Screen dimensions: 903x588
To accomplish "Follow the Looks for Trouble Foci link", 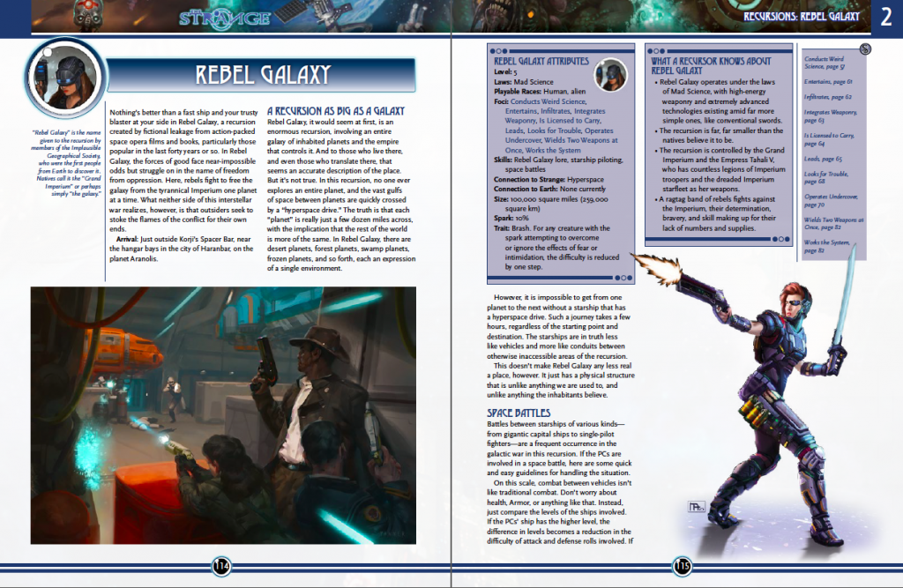I will click(x=554, y=130).
